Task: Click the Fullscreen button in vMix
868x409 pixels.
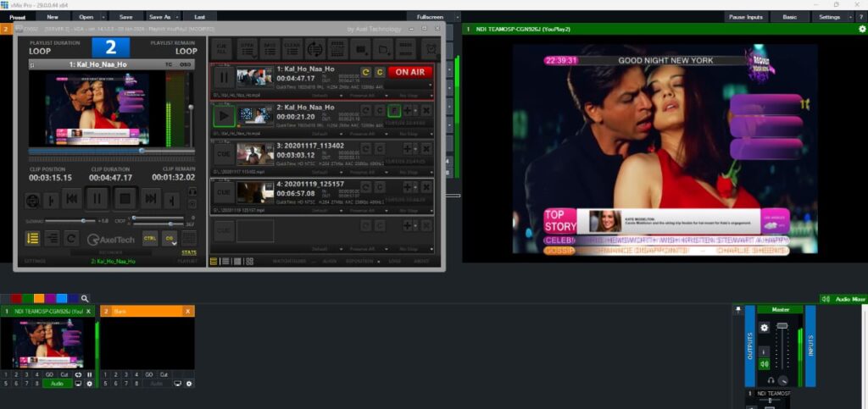Action: (x=430, y=17)
